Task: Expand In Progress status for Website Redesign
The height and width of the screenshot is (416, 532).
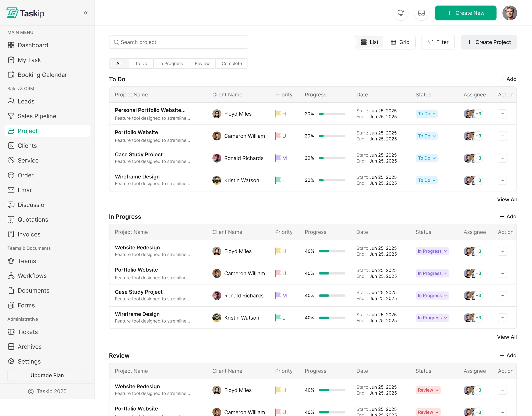Action: pos(432,251)
